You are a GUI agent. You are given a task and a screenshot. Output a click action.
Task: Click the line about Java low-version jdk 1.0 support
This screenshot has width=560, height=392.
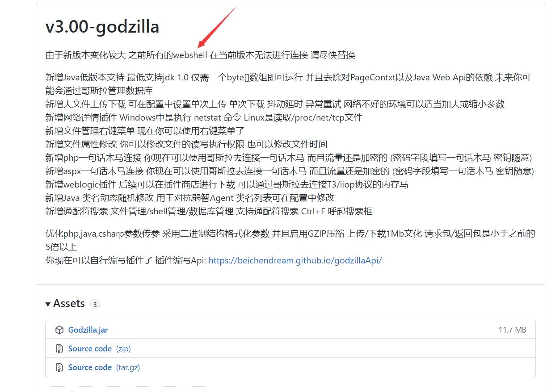pyautogui.click(x=288, y=84)
